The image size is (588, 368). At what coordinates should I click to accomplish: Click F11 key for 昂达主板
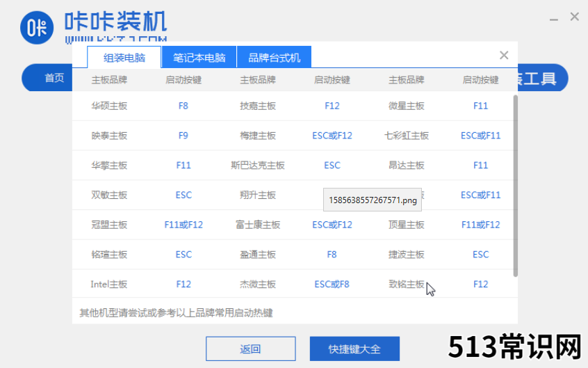click(480, 166)
